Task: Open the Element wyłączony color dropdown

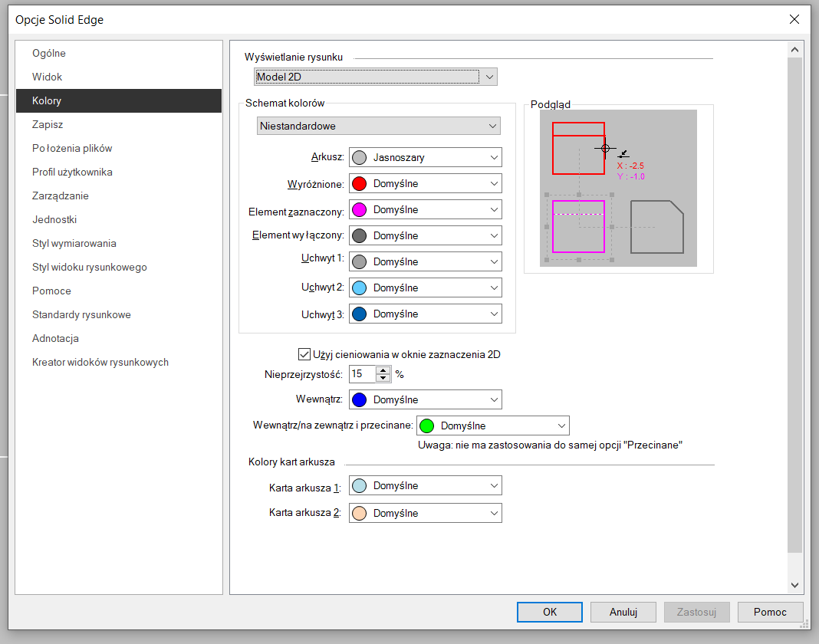Action: [425, 235]
